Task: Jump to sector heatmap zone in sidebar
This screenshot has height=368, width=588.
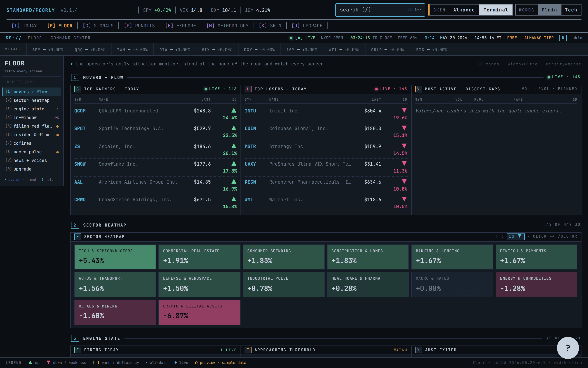Action: (32, 100)
